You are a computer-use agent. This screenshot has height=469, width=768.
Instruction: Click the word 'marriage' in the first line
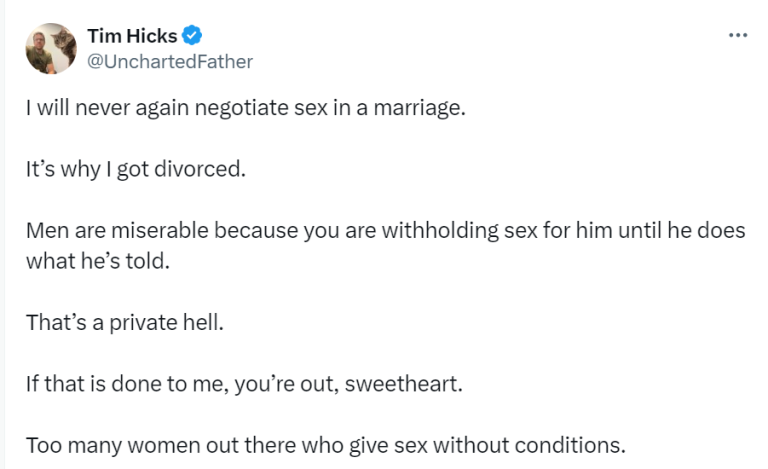[x=419, y=108]
